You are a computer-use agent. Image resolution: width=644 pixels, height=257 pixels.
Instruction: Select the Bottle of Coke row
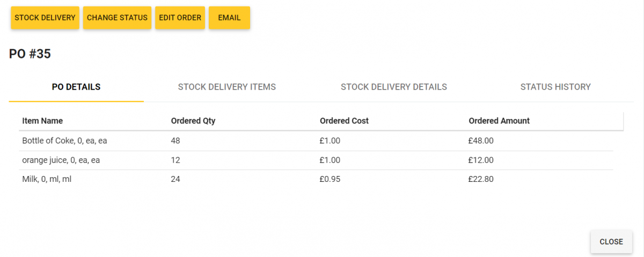pyautogui.click(x=65, y=141)
